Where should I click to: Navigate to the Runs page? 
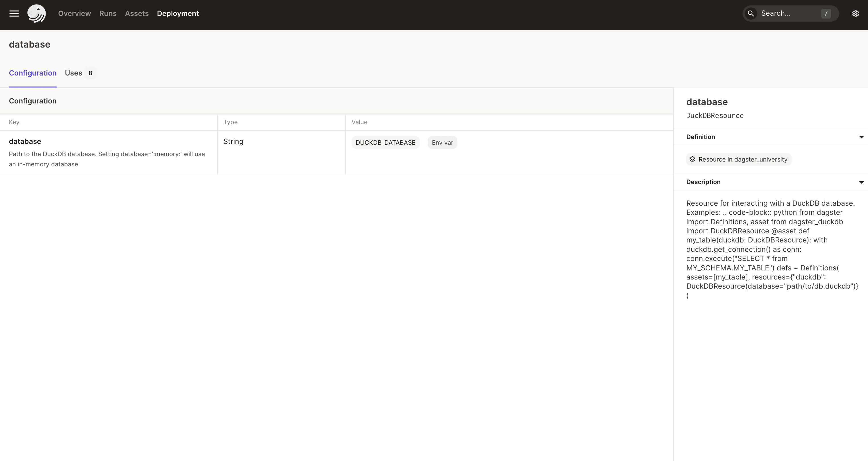[x=108, y=13]
